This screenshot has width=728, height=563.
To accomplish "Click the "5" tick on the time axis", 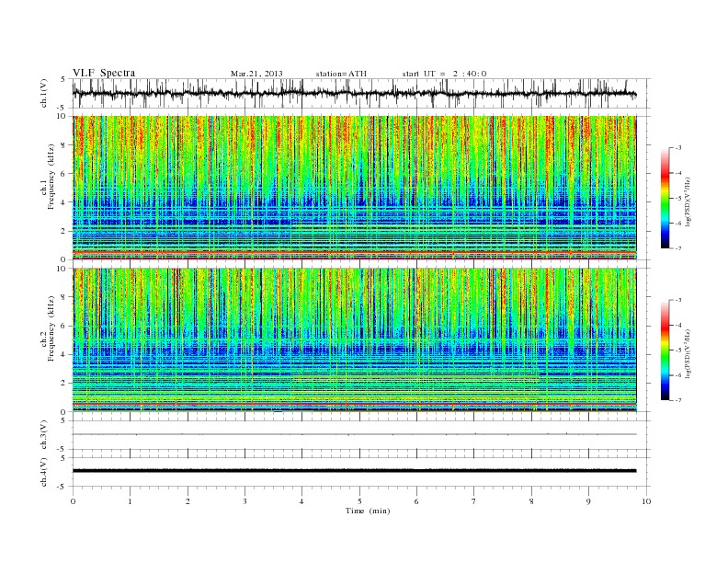I will 359,501.
